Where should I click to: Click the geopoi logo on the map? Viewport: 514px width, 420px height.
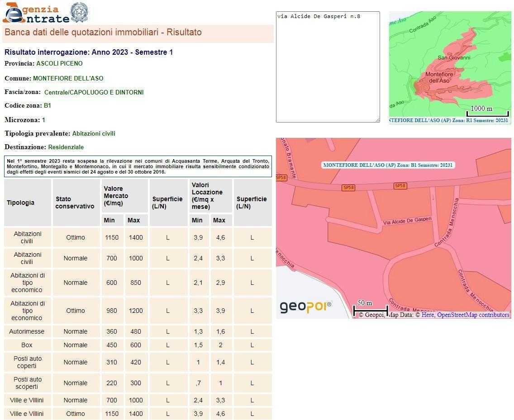coord(305,307)
